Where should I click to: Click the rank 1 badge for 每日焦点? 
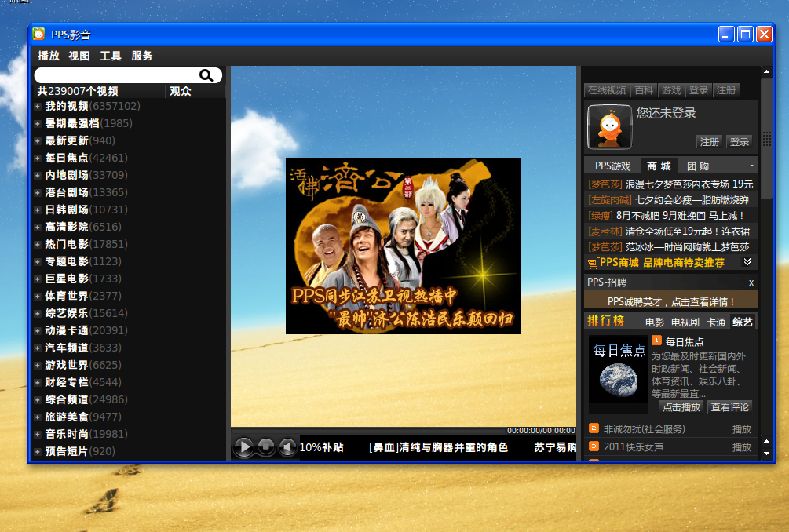coord(656,341)
